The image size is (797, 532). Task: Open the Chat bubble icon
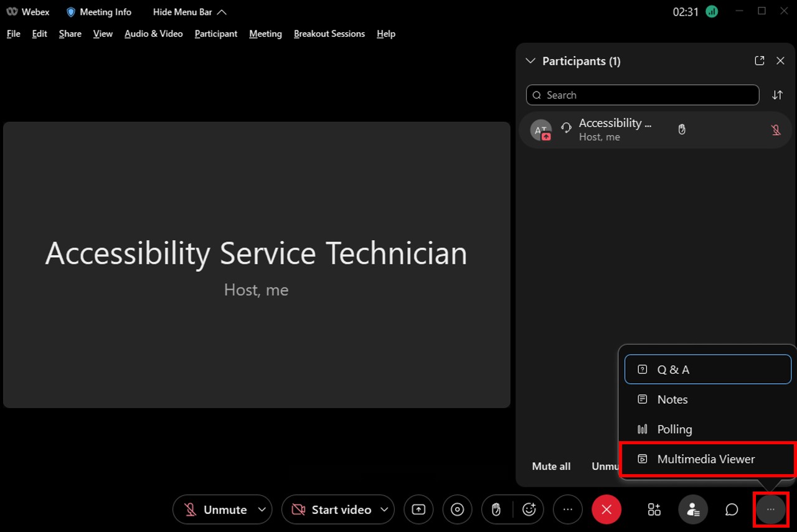[732, 510]
